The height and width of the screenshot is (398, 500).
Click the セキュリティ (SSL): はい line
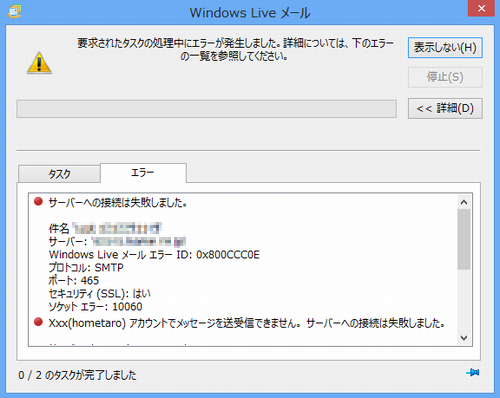point(99,294)
